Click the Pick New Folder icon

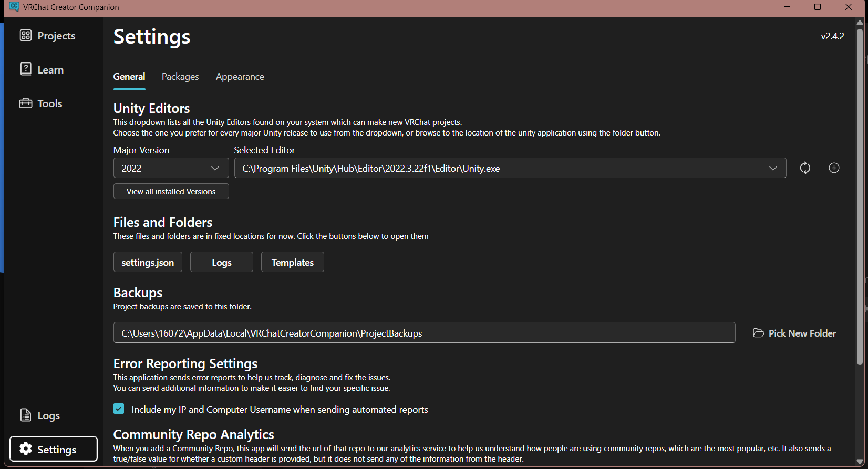[x=758, y=333]
